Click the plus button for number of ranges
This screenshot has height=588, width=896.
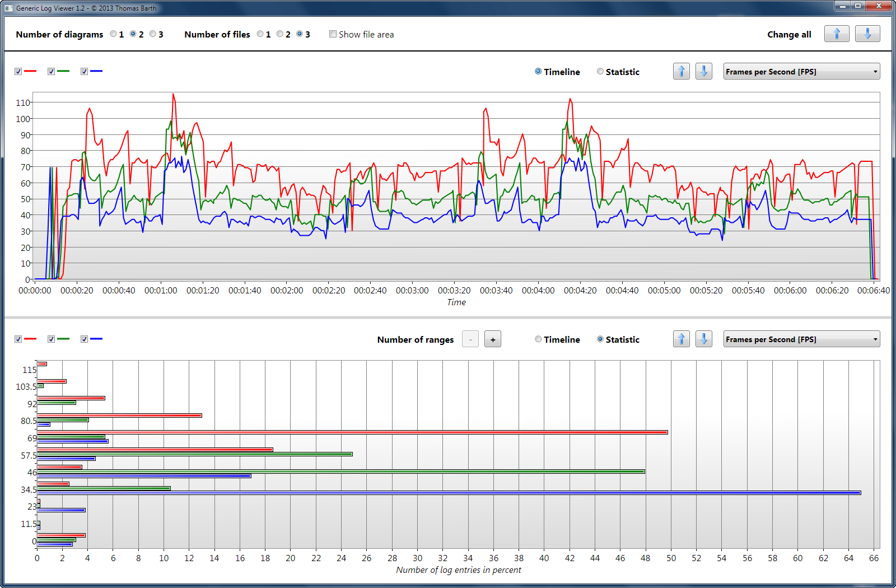(x=493, y=339)
